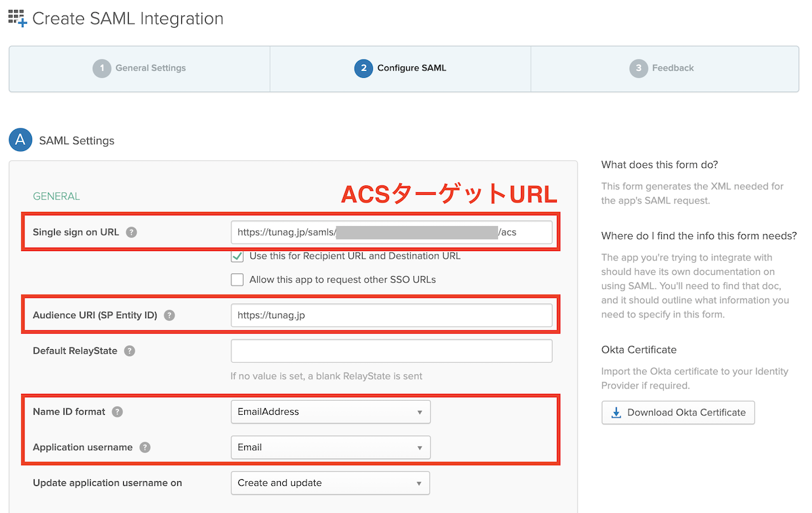Click the Single sign on URL field

click(391, 232)
